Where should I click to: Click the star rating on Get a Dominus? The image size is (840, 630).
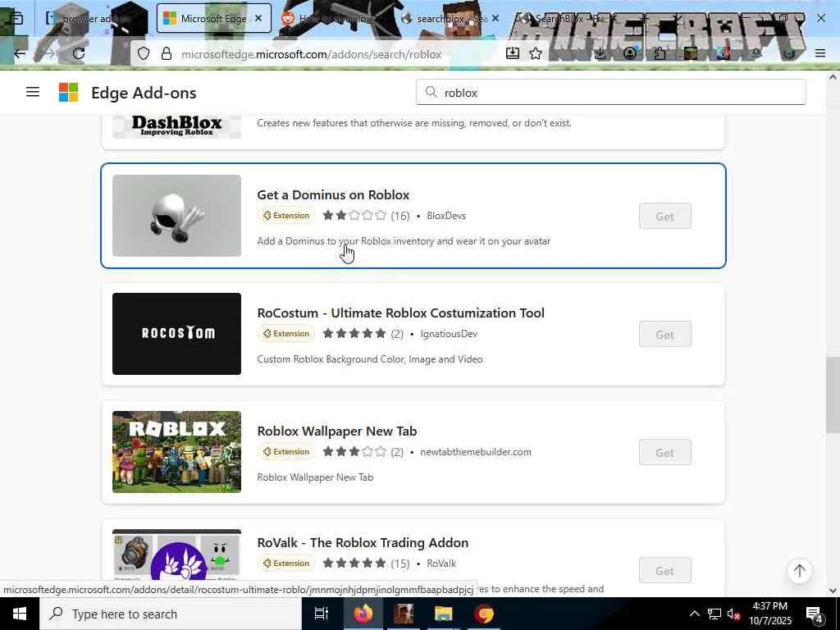[354, 216]
